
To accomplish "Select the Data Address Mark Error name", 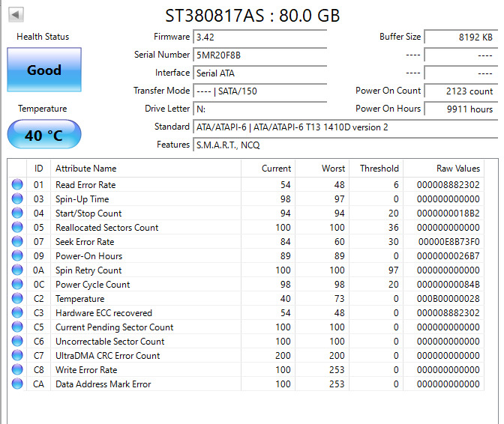I will (103, 384).
